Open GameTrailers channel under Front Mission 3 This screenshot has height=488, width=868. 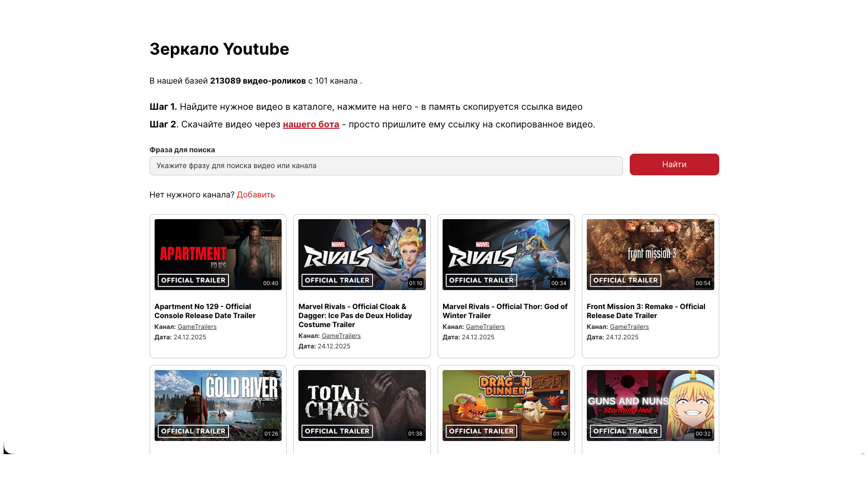629,327
